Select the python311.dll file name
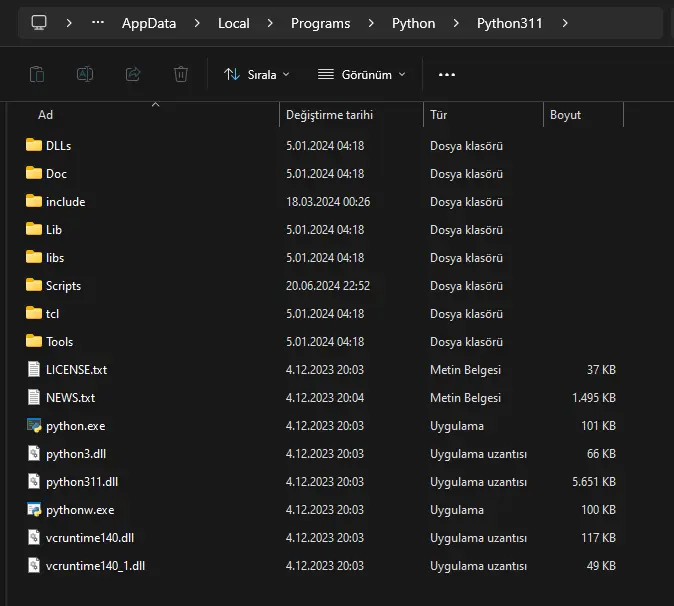This screenshot has height=606, width=674. 82,482
